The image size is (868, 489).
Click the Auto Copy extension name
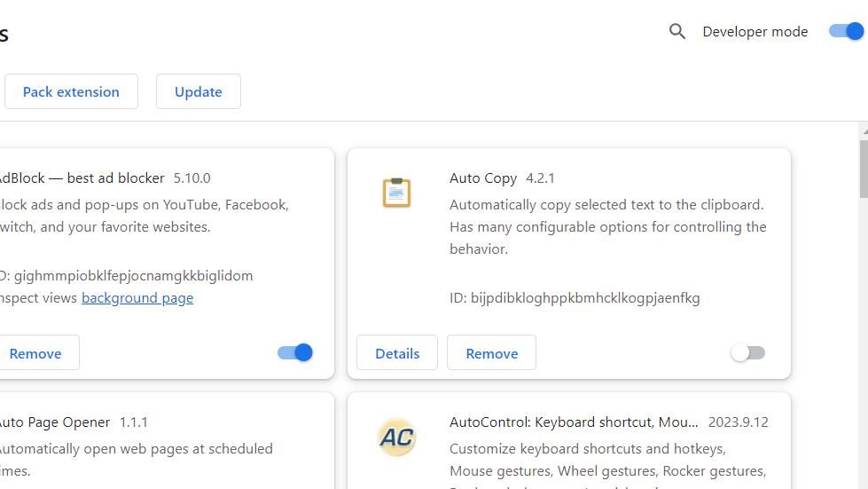tap(483, 177)
